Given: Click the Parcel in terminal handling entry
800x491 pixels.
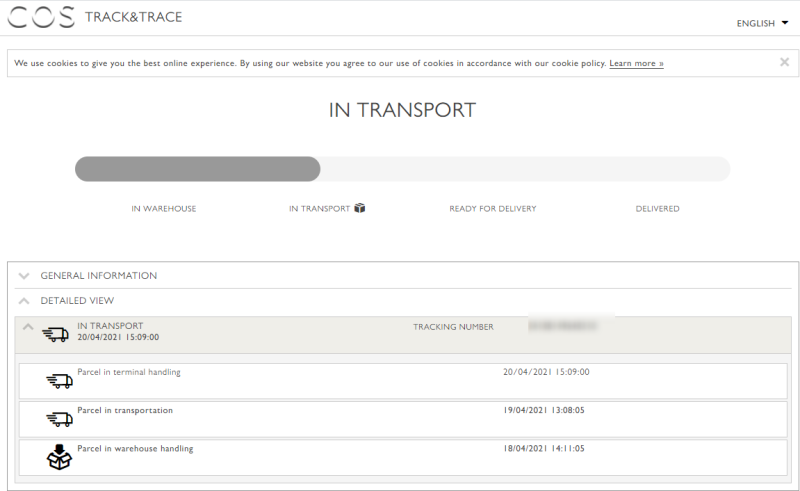Looking at the screenshot, I should (129, 372).
